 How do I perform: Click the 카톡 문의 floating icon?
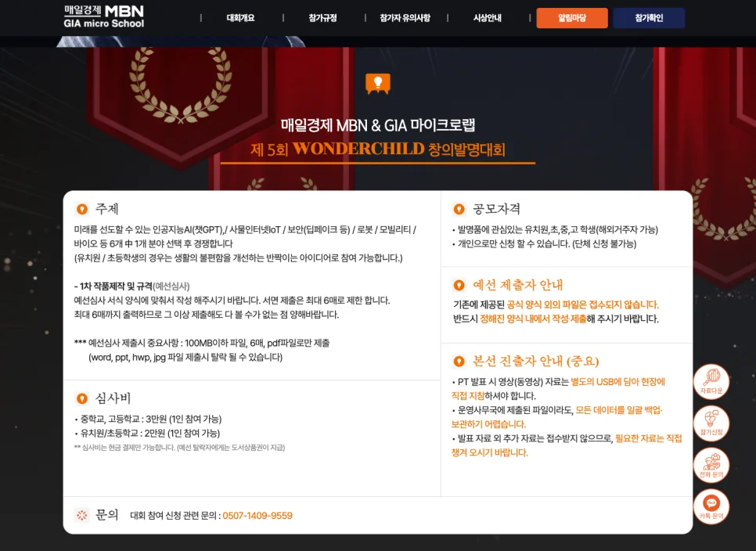711,506
